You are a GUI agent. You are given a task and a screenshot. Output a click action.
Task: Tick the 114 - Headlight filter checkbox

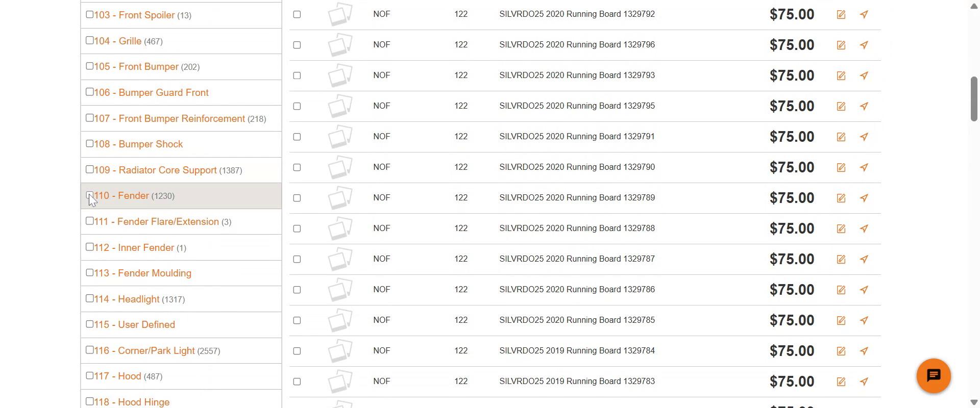pos(90,298)
